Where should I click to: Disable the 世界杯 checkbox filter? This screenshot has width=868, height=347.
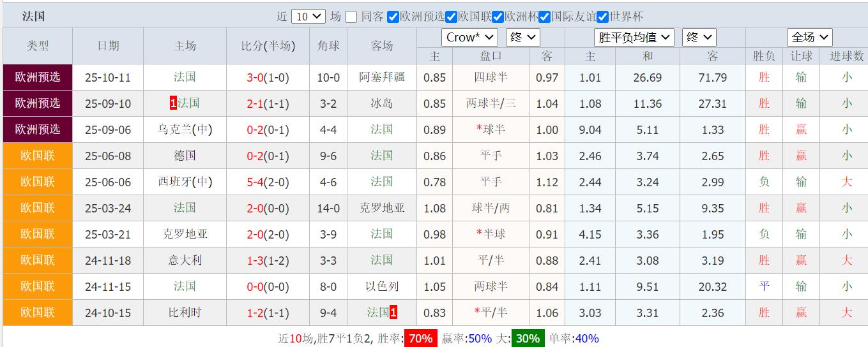click(603, 17)
